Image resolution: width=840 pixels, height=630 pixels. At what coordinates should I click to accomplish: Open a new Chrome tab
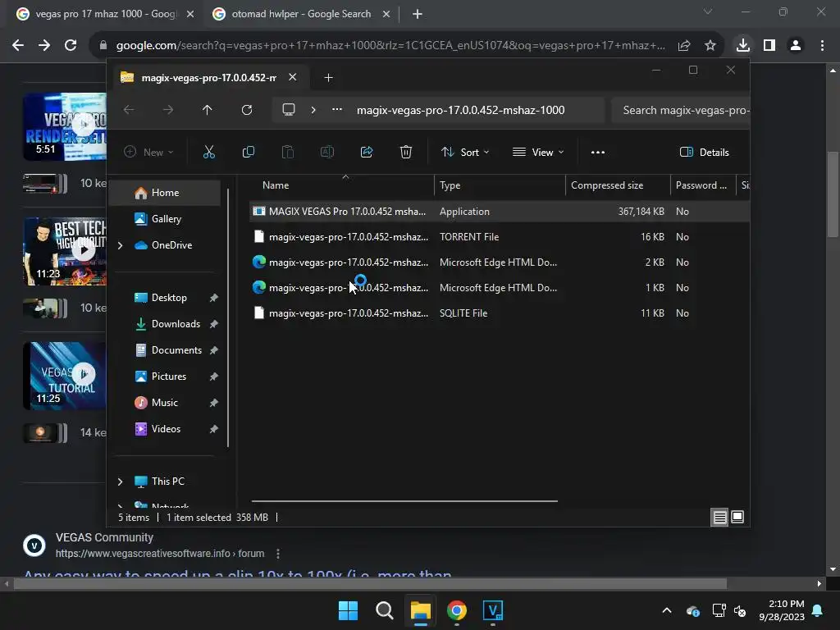click(x=418, y=14)
